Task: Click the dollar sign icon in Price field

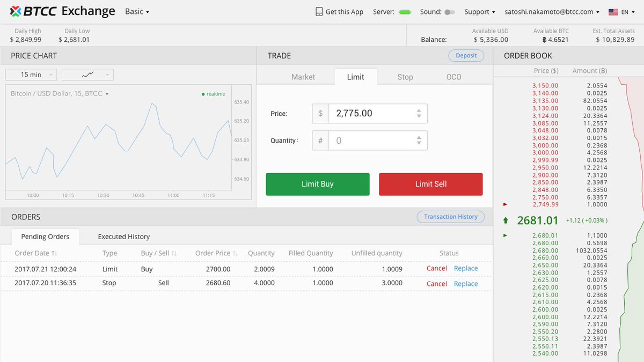Action: (320, 114)
